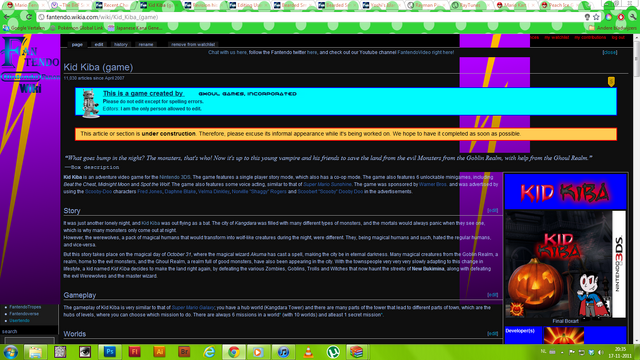Open the wiki 'history' tab
640x360 pixels.
121,44
